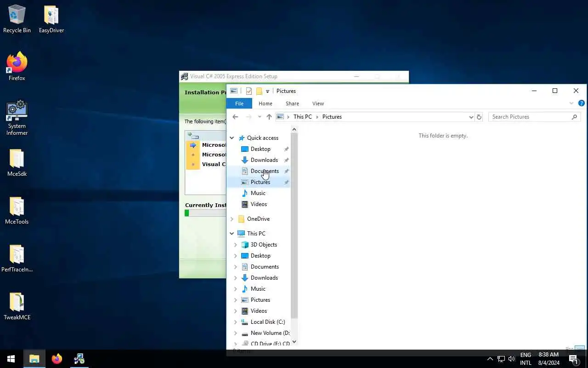Image resolution: width=588 pixels, height=368 pixels.
Task: Open the Recycle Bin desktop icon
Action: click(17, 19)
